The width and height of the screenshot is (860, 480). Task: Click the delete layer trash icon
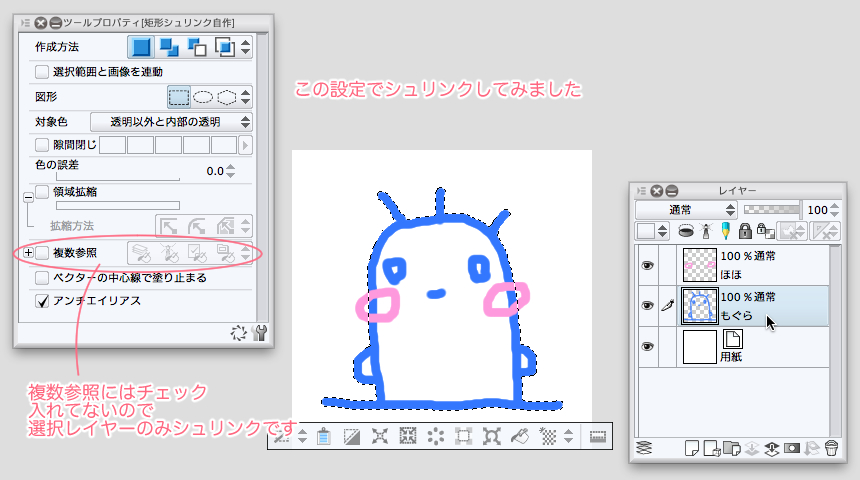829,448
